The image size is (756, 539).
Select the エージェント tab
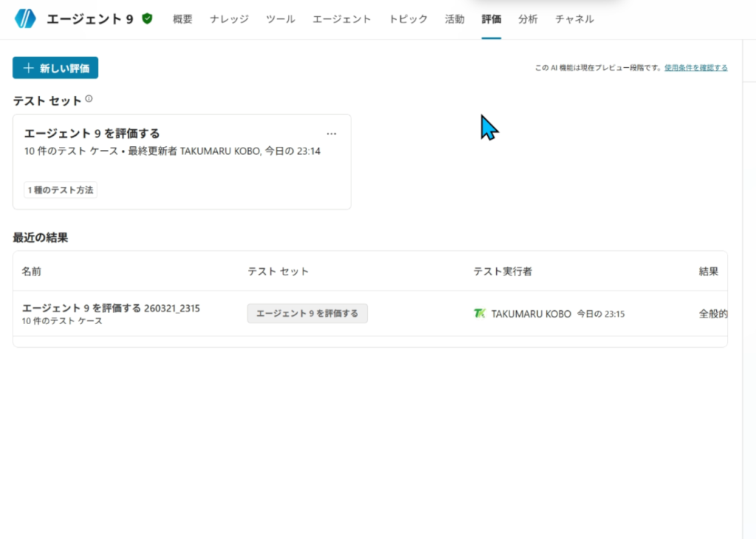tap(342, 19)
